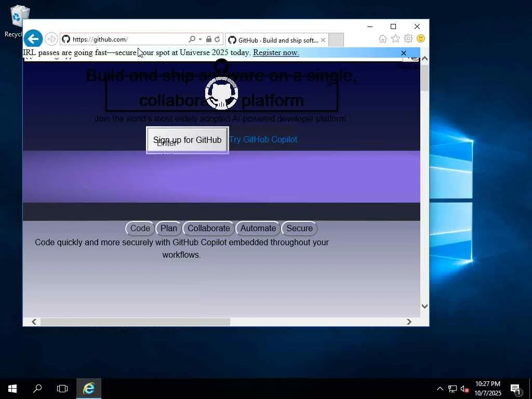This screenshot has height=399, width=532.
Task: Click horizontal scrollbar right arrow
Action: [x=409, y=322]
